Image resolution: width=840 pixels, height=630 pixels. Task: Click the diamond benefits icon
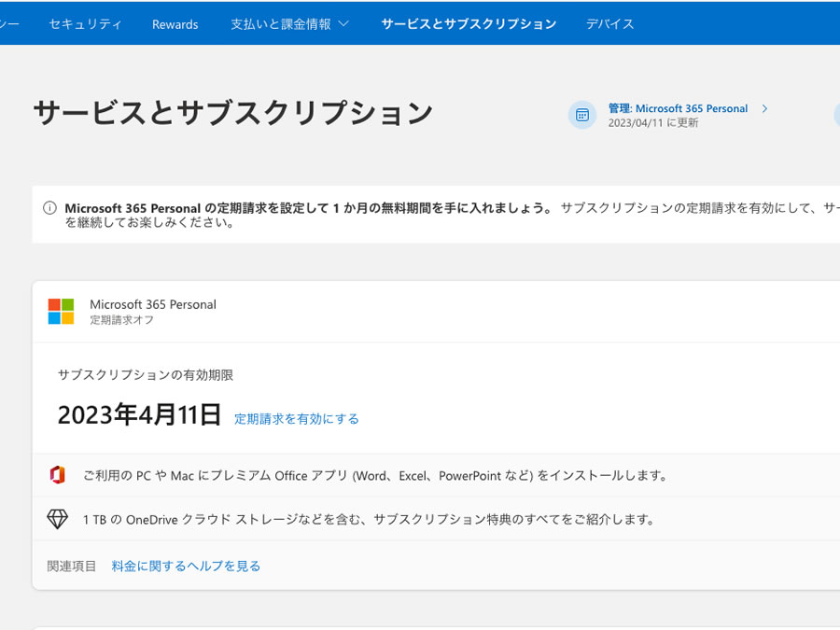(57, 519)
